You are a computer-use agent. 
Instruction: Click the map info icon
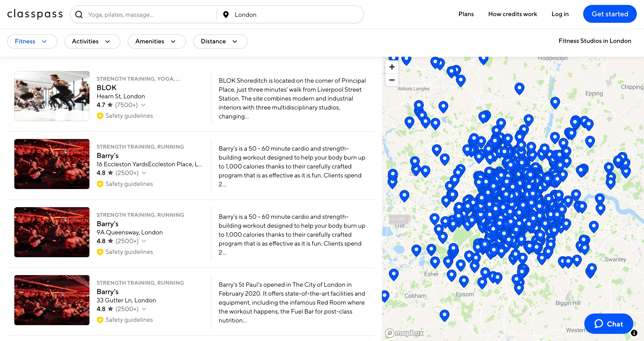pos(634,333)
